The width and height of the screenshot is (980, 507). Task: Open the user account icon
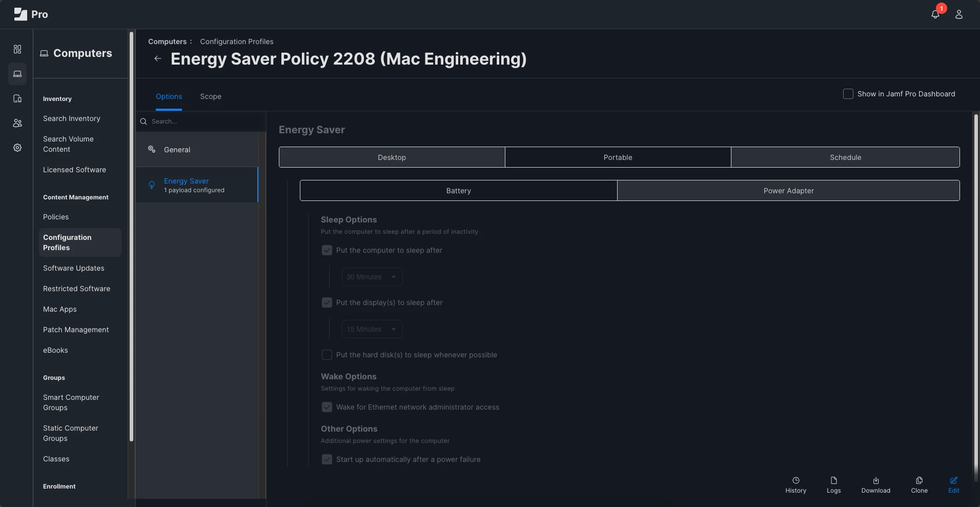959,14
